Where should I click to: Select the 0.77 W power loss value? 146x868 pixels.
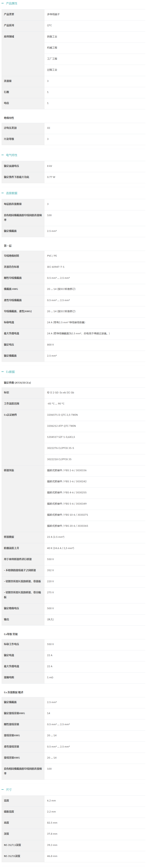click(51, 177)
